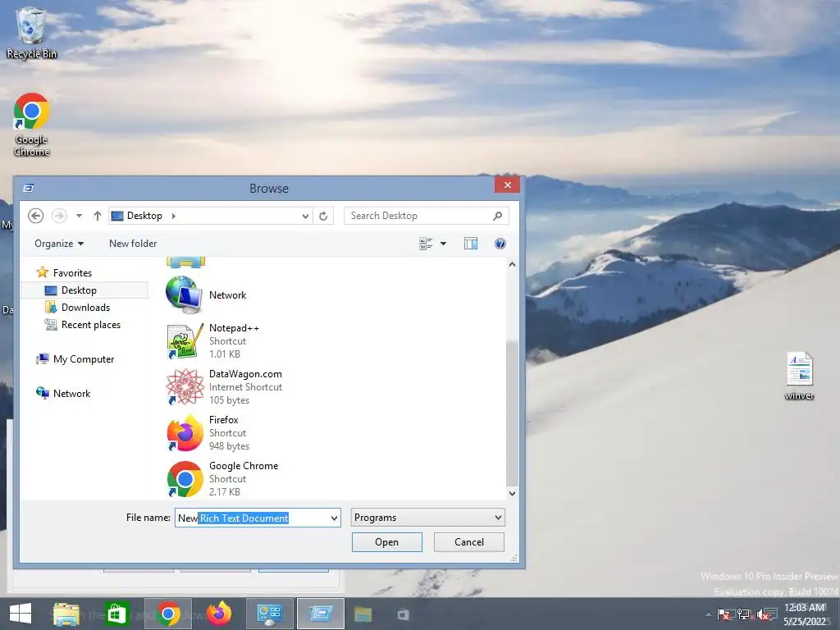Select Google Chrome shortcut on the desktop
840x630 pixels.
(x=32, y=125)
